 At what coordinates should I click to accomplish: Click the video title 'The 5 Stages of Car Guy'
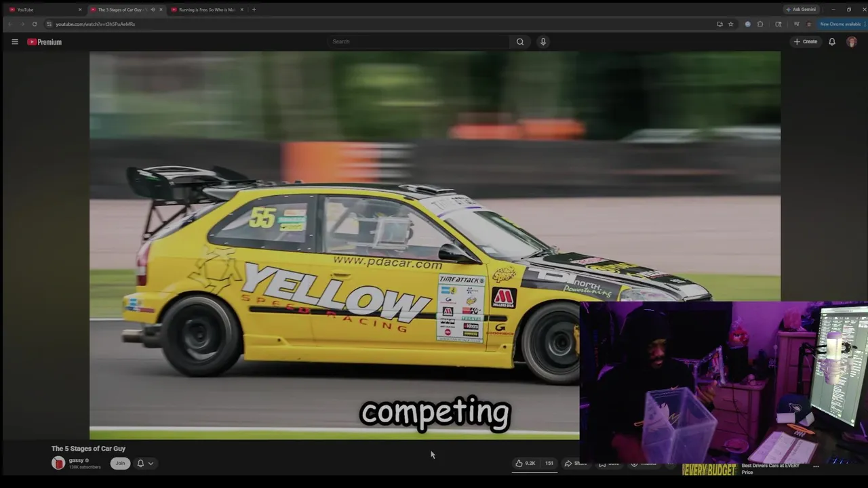point(88,448)
